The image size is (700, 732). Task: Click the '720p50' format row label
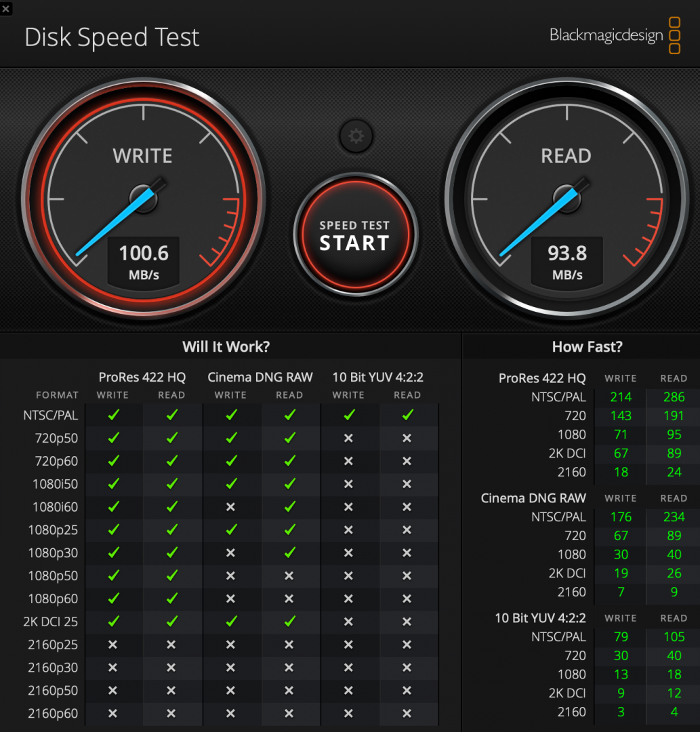coord(56,439)
